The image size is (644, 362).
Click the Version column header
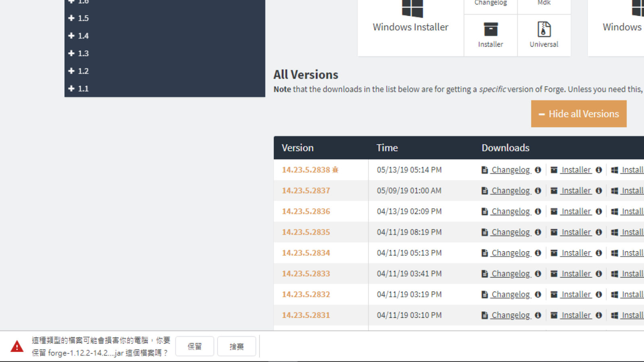(297, 148)
